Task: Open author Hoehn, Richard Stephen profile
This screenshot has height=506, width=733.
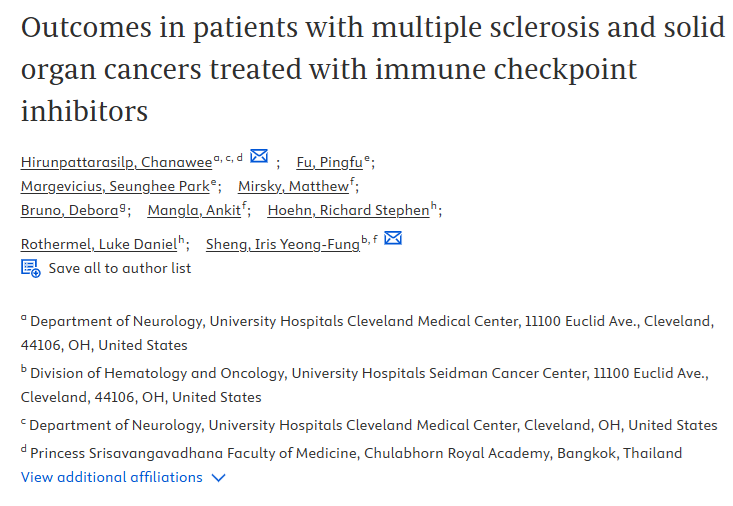Action: click(x=348, y=210)
